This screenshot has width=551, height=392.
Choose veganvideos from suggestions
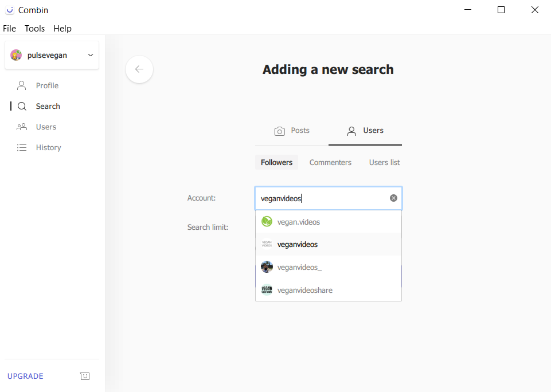(329, 244)
